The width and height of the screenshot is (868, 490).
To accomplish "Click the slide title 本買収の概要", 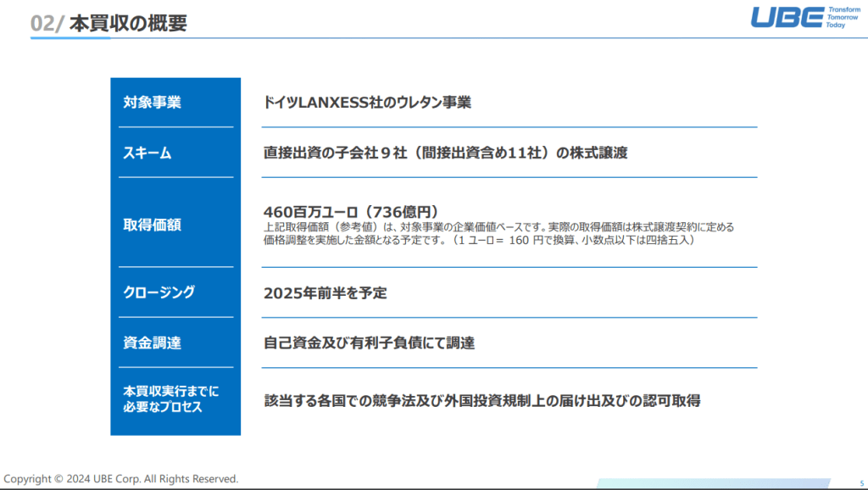I will click(128, 23).
